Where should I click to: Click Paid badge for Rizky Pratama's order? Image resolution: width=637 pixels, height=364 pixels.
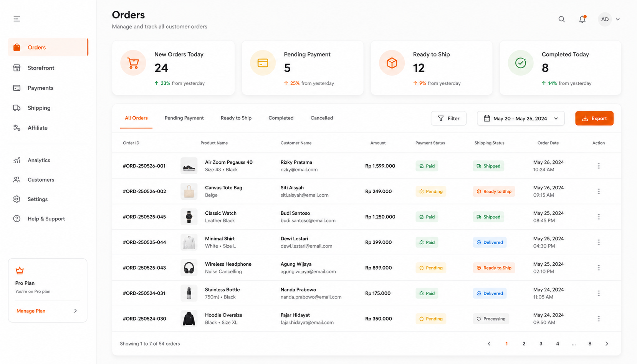(427, 166)
